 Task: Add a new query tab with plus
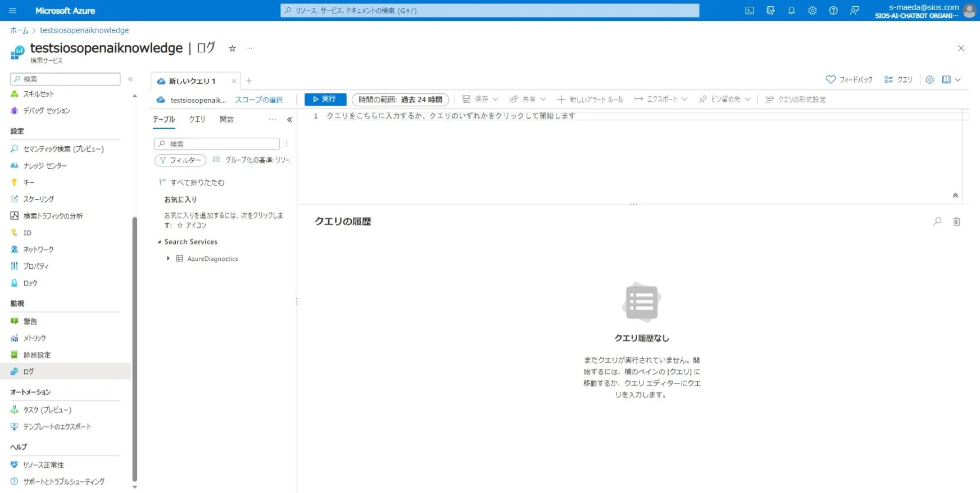(x=249, y=81)
